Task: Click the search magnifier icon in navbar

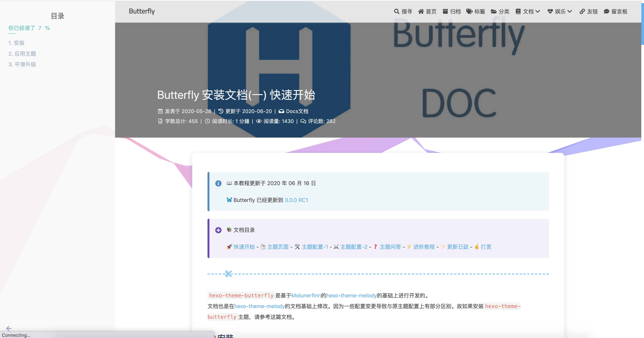Action: [x=396, y=11]
